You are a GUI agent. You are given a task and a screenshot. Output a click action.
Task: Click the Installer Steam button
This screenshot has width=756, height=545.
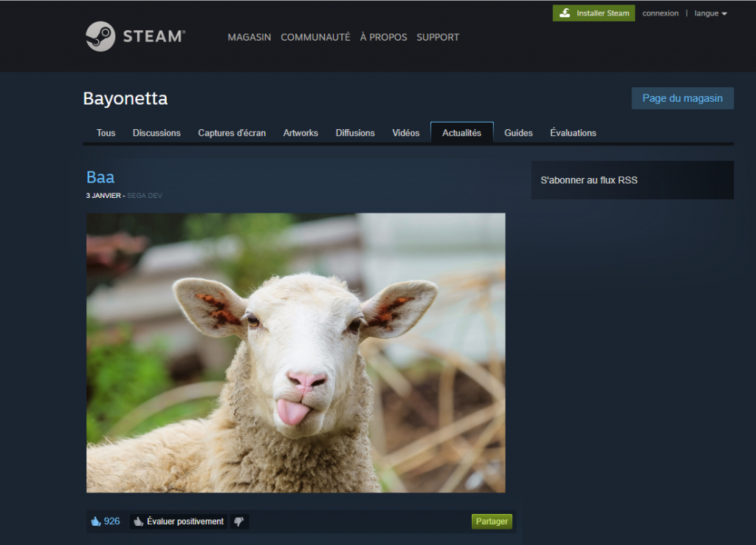594,13
